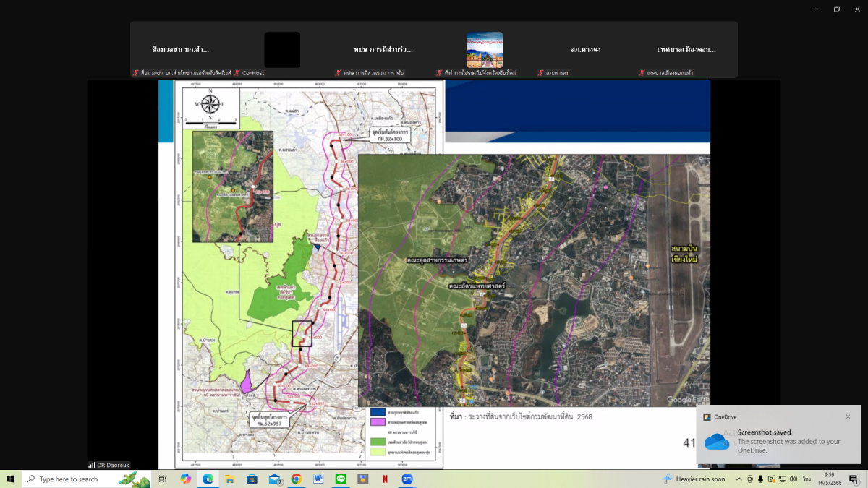Click the slide number 41
Screen dimensions: 868x488
(689, 442)
